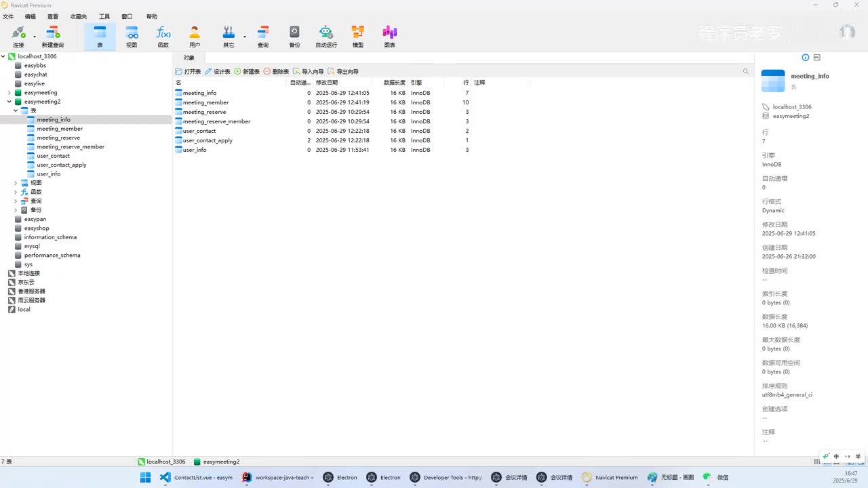Open the Help (帮助) menu

click(152, 16)
